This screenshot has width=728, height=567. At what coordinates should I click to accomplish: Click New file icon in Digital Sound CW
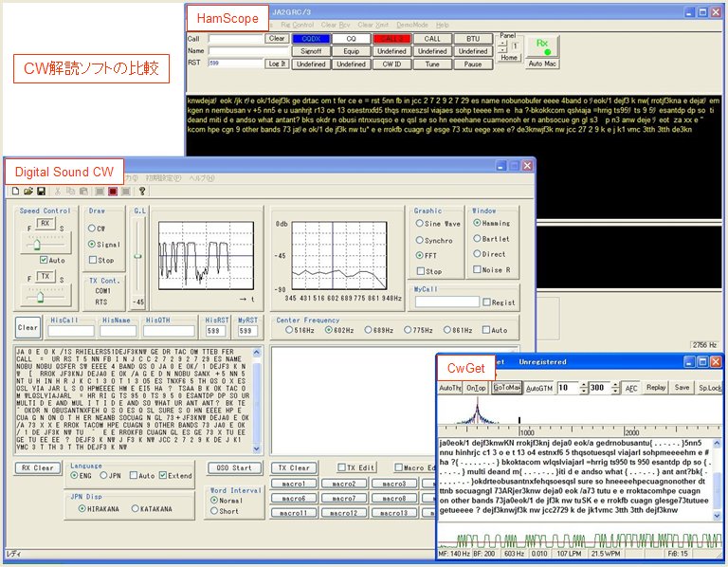click(15, 191)
